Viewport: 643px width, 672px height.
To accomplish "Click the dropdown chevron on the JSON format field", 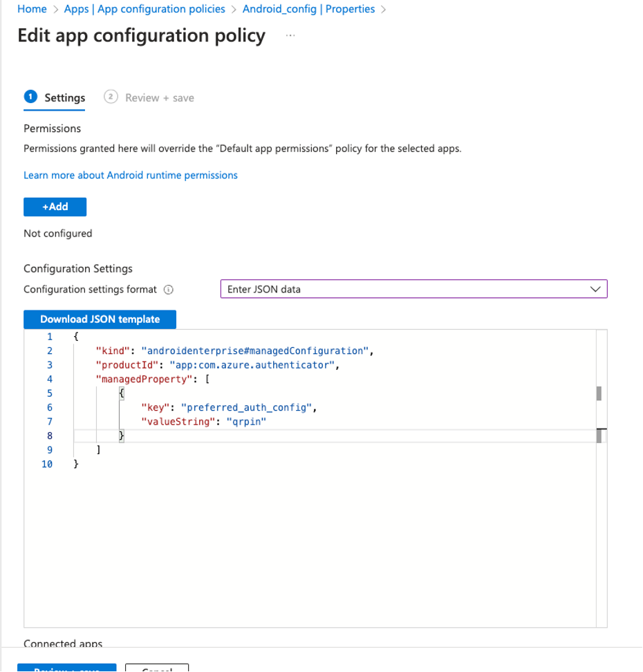I will click(x=595, y=289).
